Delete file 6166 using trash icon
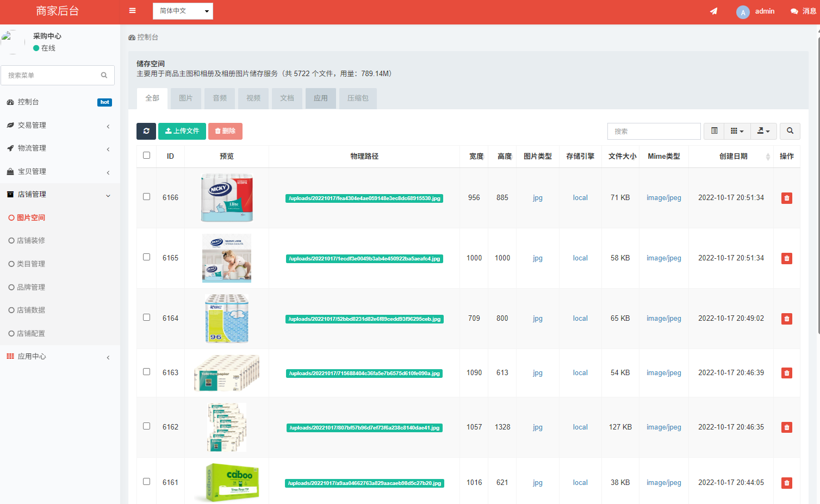Screen dimensions: 820x504 click(786, 198)
